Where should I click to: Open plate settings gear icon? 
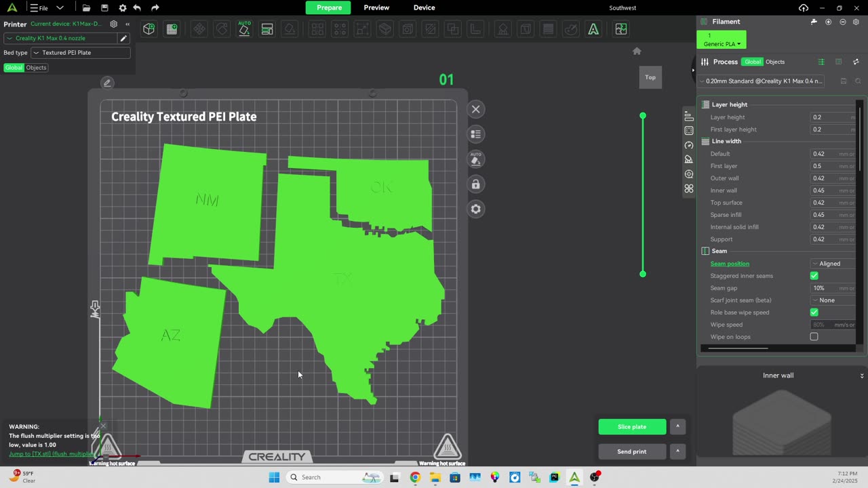point(476,209)
